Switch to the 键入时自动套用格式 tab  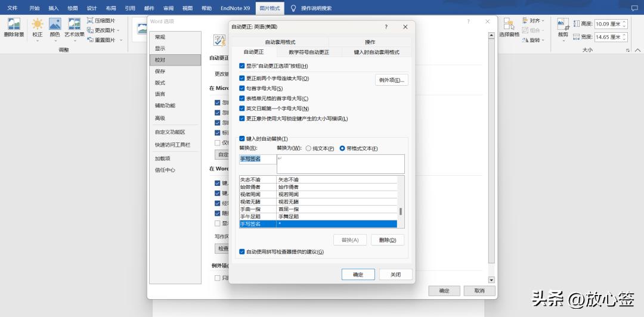point(377,52)
